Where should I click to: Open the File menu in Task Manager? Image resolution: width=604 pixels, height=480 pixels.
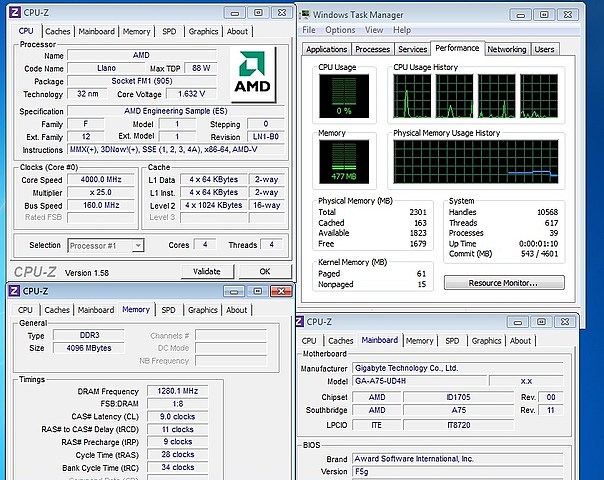click(309, 30)
